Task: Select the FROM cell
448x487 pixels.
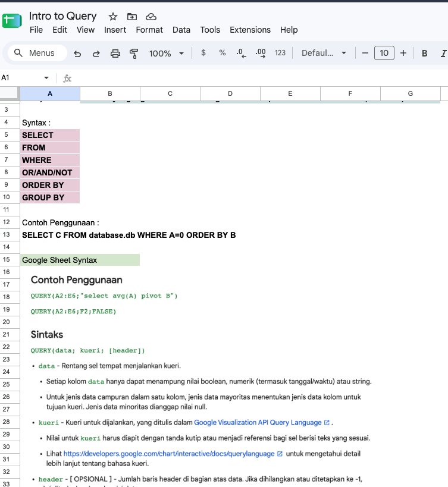Action: point(50,147)
